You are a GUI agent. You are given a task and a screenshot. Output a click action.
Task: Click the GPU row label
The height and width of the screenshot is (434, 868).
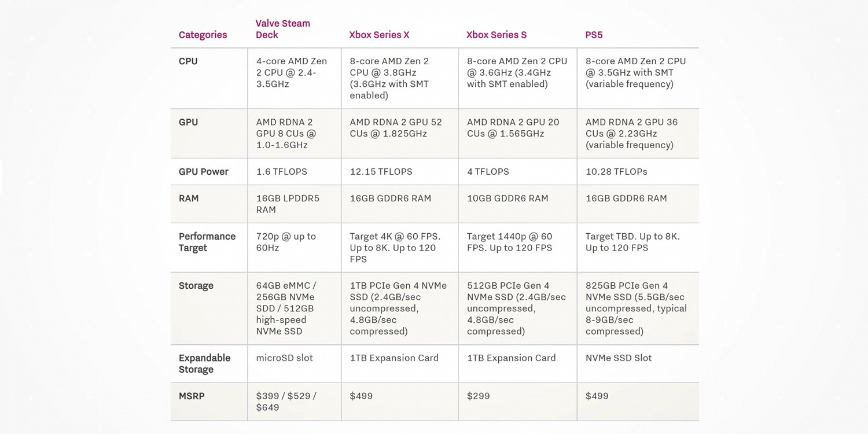[x=188, y=123]
